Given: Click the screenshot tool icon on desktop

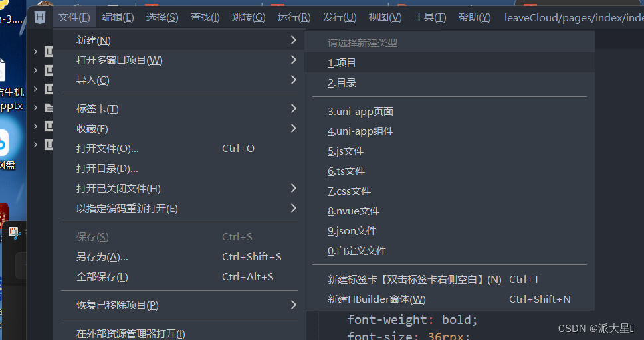Looking at the screenshot, I should (15, 234).
